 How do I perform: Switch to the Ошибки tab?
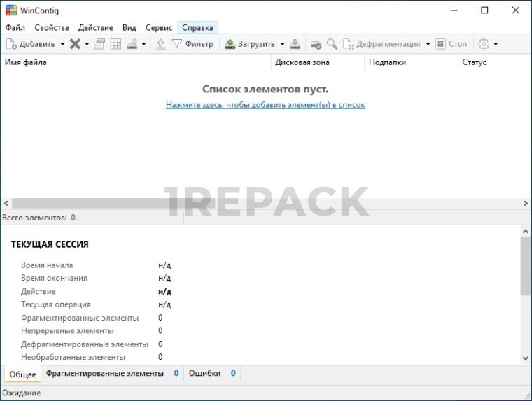pos(204,374)
